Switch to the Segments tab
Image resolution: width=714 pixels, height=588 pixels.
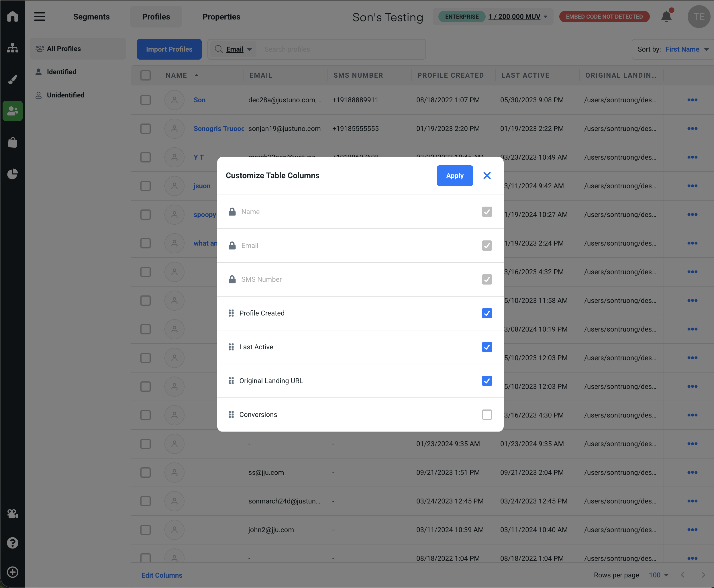[91, 17]
